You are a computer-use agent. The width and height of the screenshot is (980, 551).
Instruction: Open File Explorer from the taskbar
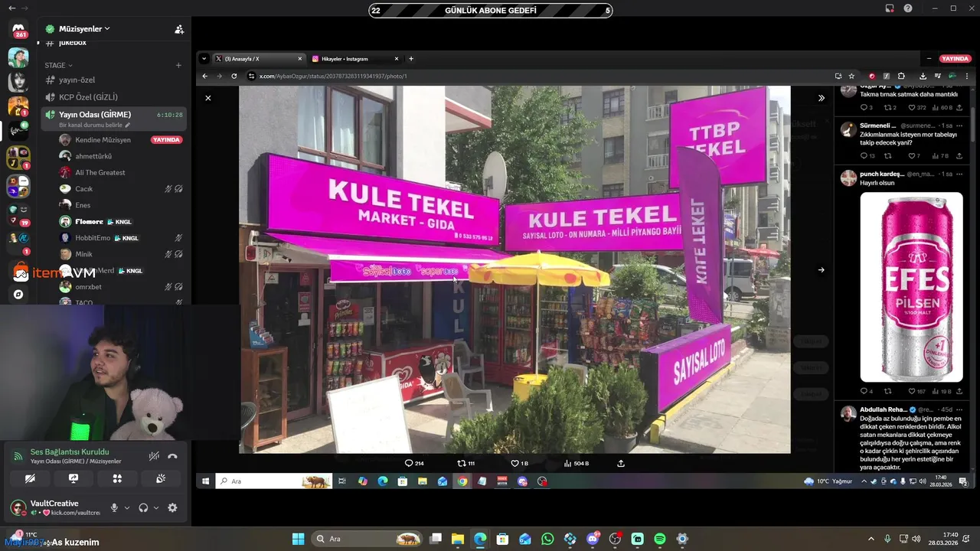[457, 539]
